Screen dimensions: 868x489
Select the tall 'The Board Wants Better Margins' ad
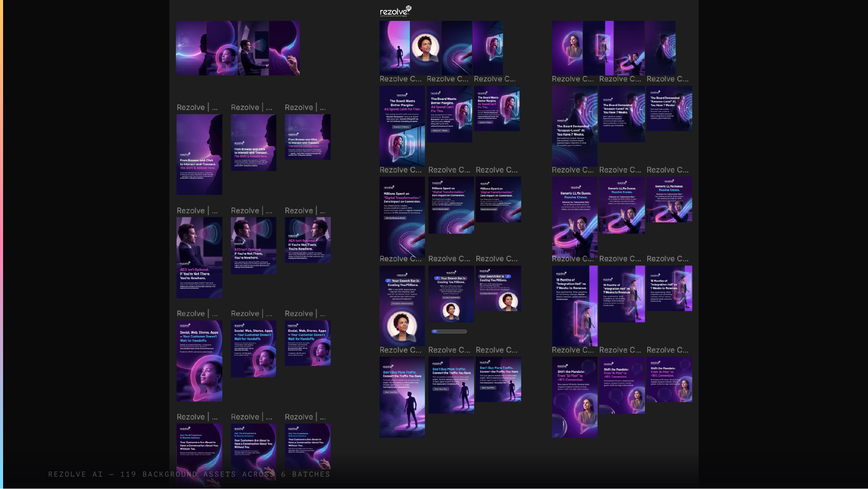402,126
